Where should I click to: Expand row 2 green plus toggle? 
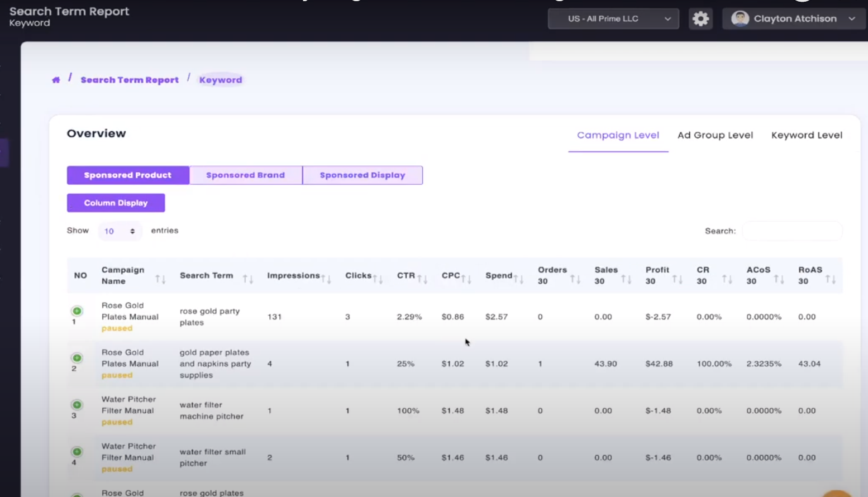(x=77, y=358)
